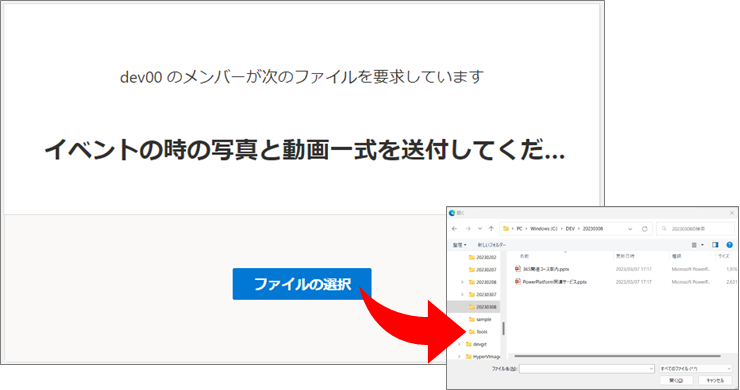The image size is (740, 390).
Task: Click Windows (C:) in the address path
Action: [x=544, y=229]
